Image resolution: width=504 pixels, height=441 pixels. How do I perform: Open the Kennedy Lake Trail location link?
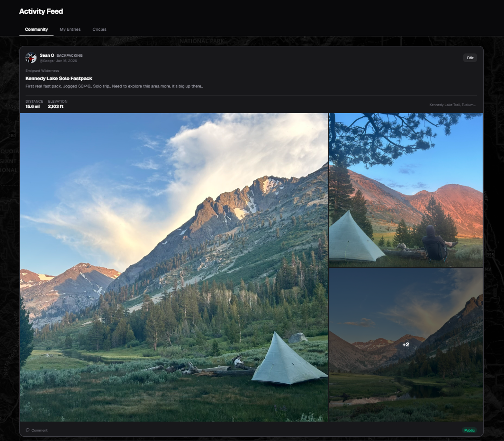[452, 105]
